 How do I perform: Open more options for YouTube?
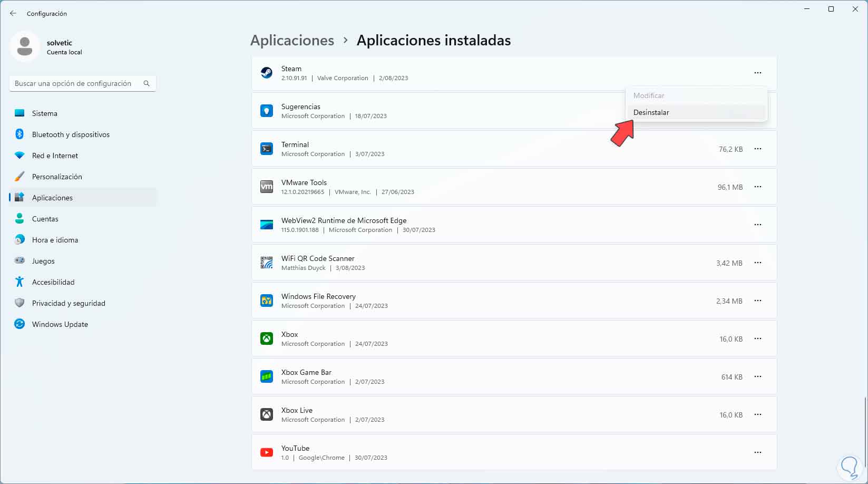(758, 452)
